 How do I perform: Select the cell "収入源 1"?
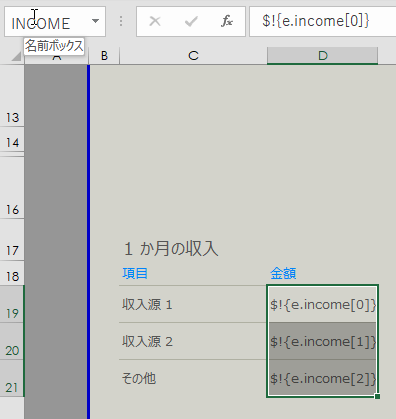[193, 304]
